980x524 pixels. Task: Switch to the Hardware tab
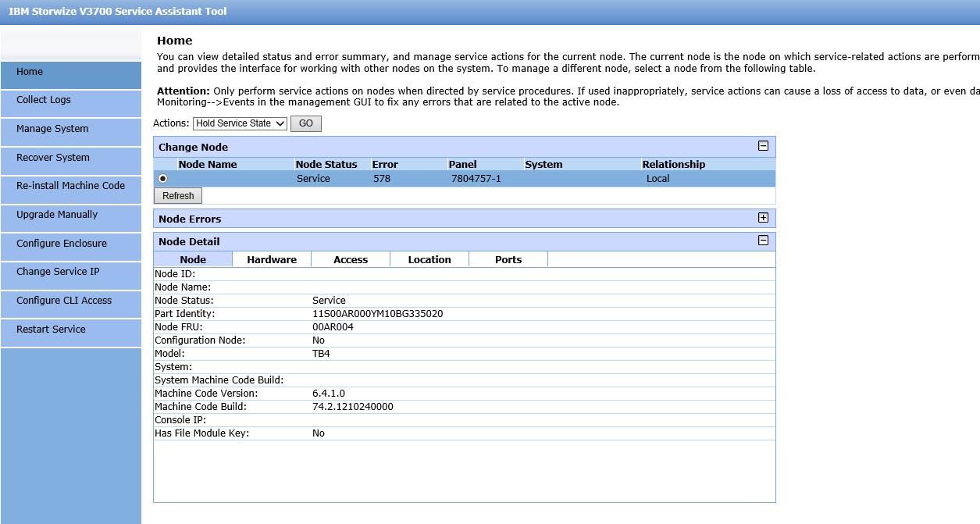271,258
